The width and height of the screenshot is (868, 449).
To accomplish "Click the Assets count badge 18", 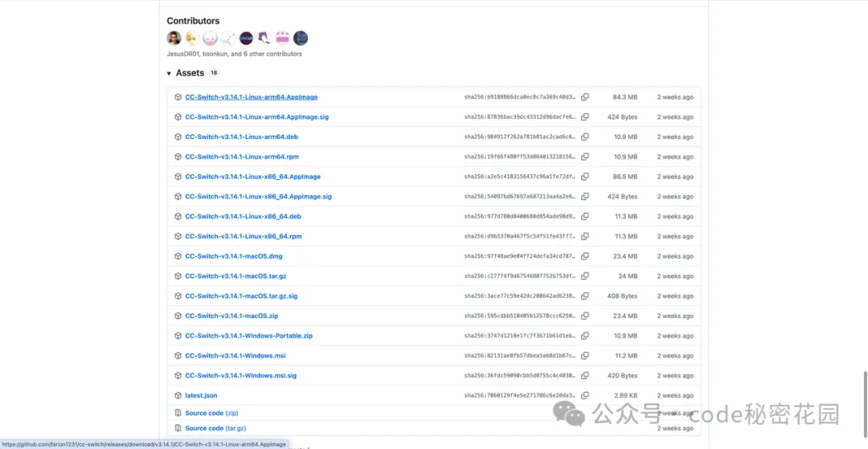I will tap(214, 73).
